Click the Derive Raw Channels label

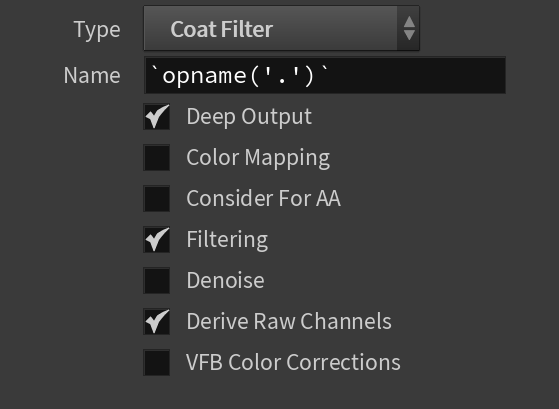click(289, 321)
